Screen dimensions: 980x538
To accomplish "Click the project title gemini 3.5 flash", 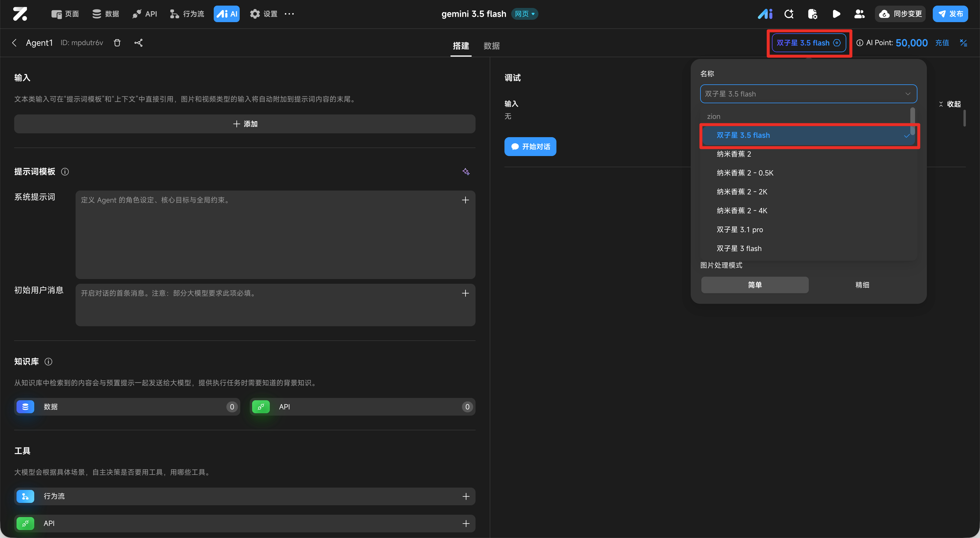I will [x=474, y=14].
